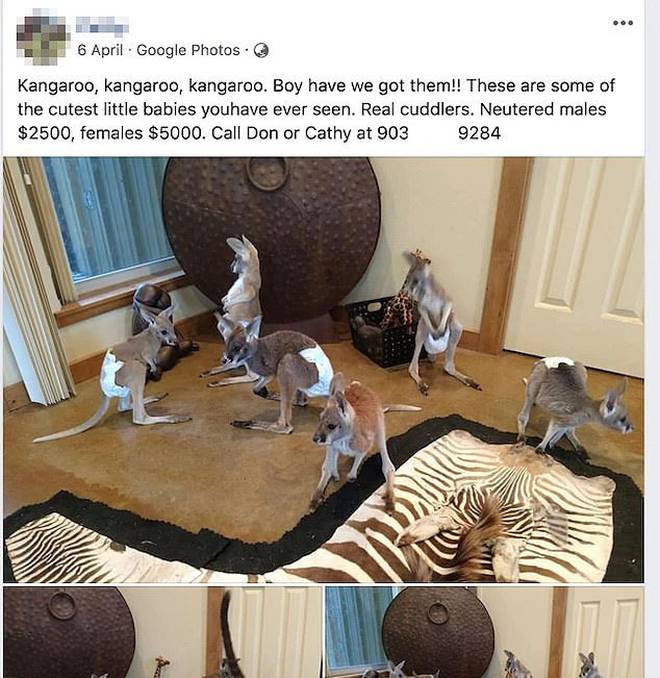Open the large kangaroo photo with zebra rug
Screen dimensions: 660x678
point(324,370)
